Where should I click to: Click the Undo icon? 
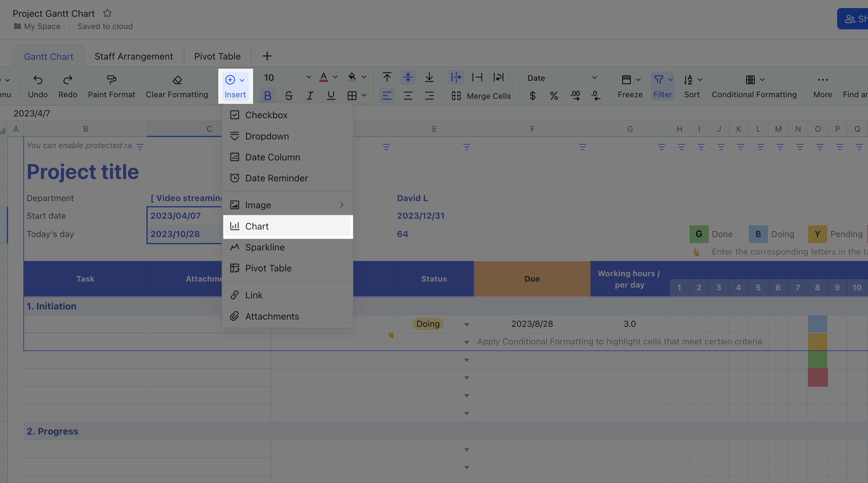pyautogui.click(x=38, y=80)
